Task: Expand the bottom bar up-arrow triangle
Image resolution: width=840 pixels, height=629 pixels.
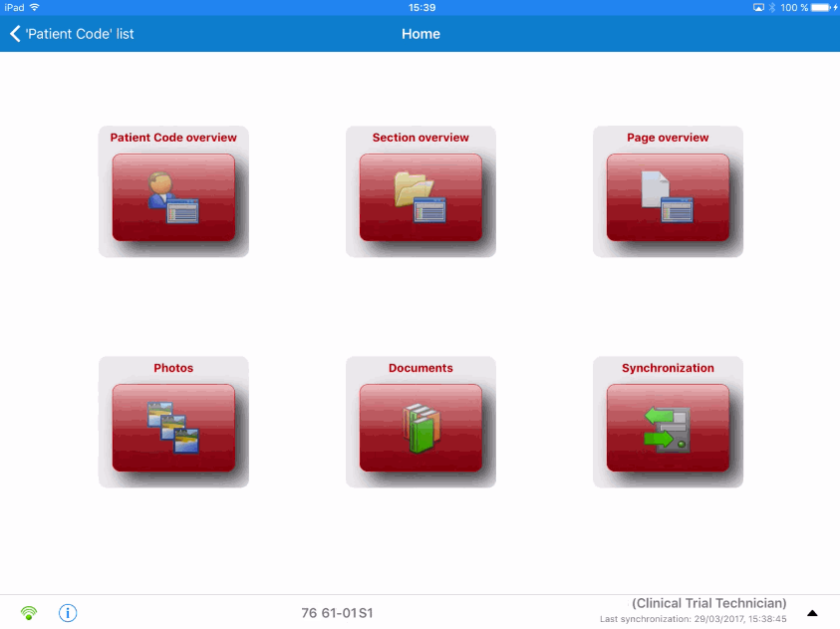Action: 812,613
